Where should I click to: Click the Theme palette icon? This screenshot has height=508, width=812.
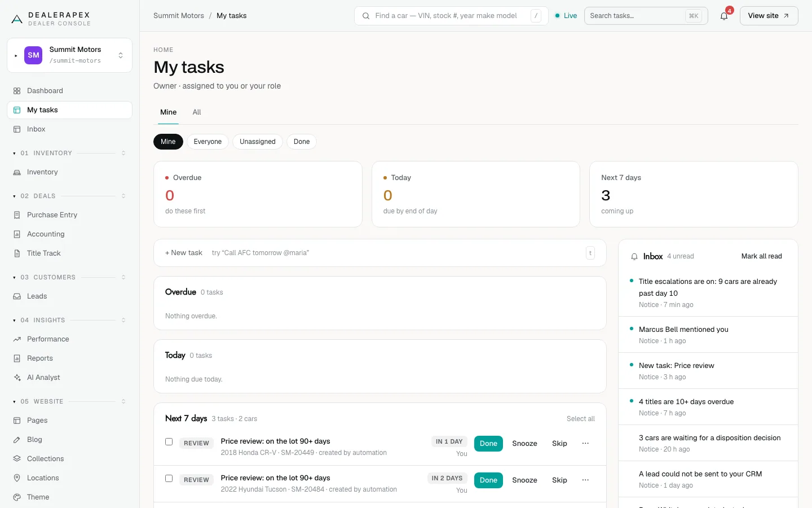click(x=17, y=497)
